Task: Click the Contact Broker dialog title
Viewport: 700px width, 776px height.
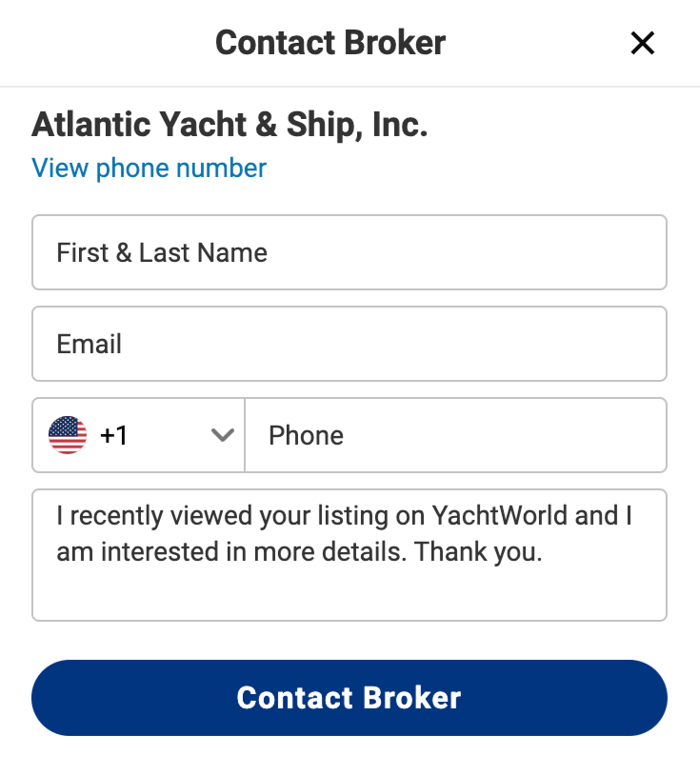Action: tap(330, 43)
